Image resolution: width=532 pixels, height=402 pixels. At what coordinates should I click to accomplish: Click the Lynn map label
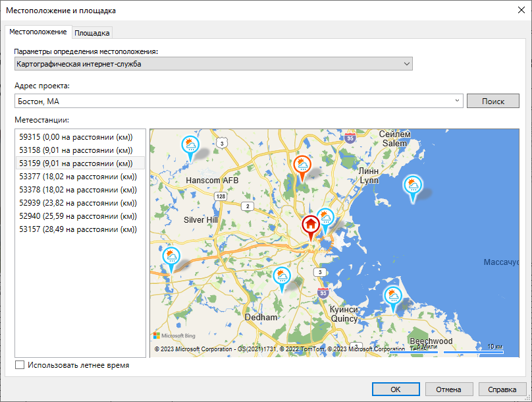pyautogui.click(x=369, y=181)
